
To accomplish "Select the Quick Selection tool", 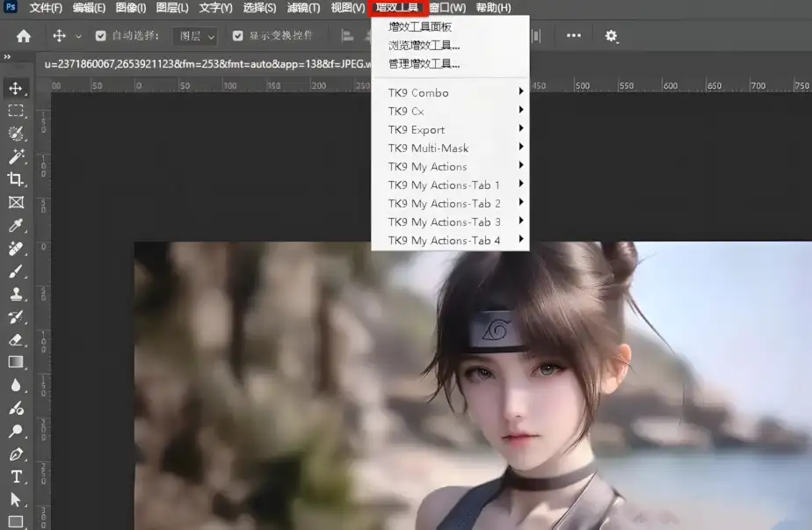I will (16, 134).
